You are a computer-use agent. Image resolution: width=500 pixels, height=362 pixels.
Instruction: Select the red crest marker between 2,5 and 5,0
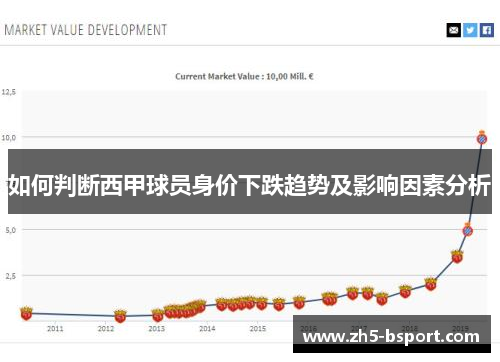[x=457, y=256]
